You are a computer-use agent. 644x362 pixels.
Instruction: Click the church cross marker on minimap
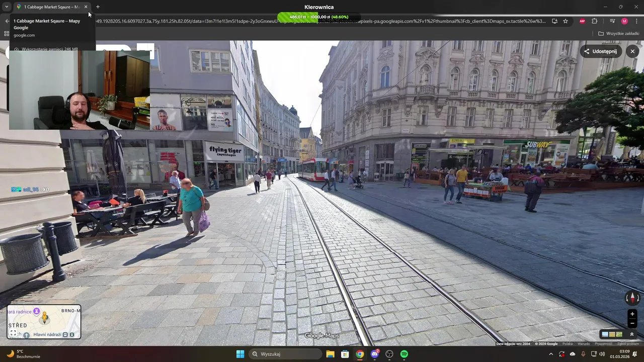(26, 335)
